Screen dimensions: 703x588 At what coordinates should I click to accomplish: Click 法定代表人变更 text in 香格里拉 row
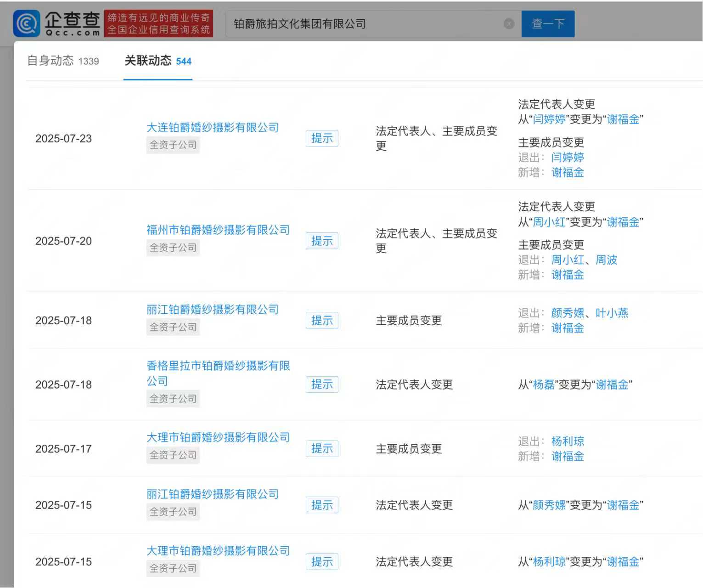click(x=414, y=384)
